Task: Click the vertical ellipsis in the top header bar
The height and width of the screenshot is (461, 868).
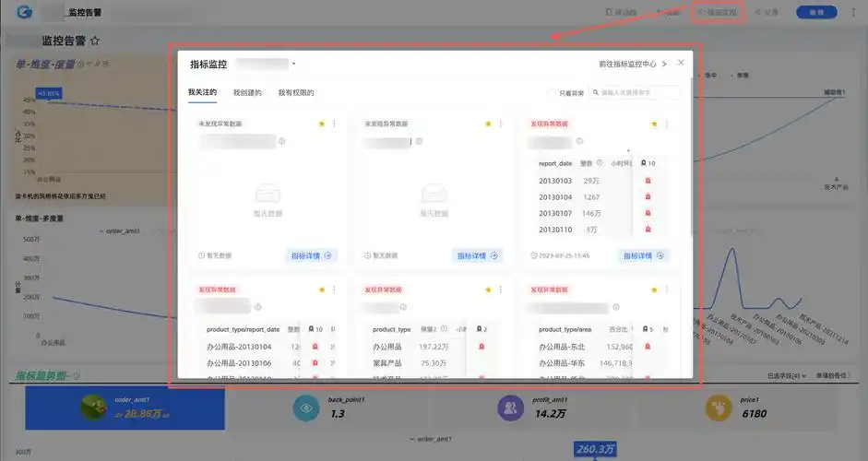Action: point(853,12)
